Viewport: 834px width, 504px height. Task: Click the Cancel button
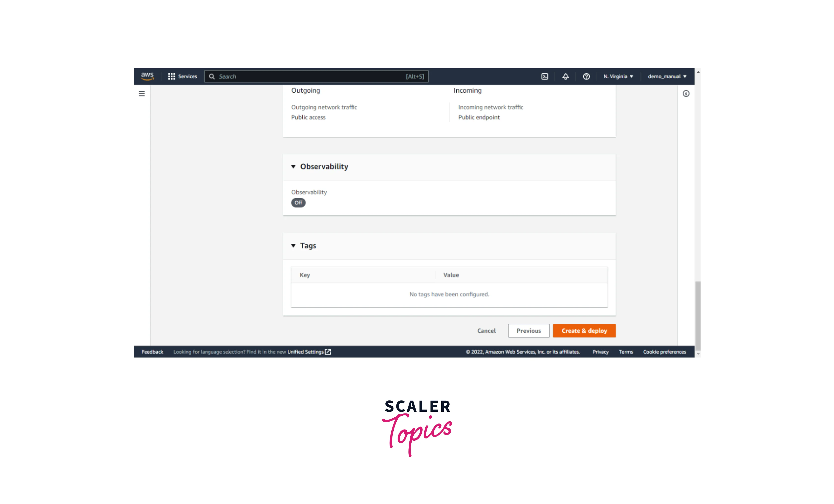click(x=486, y=331)
